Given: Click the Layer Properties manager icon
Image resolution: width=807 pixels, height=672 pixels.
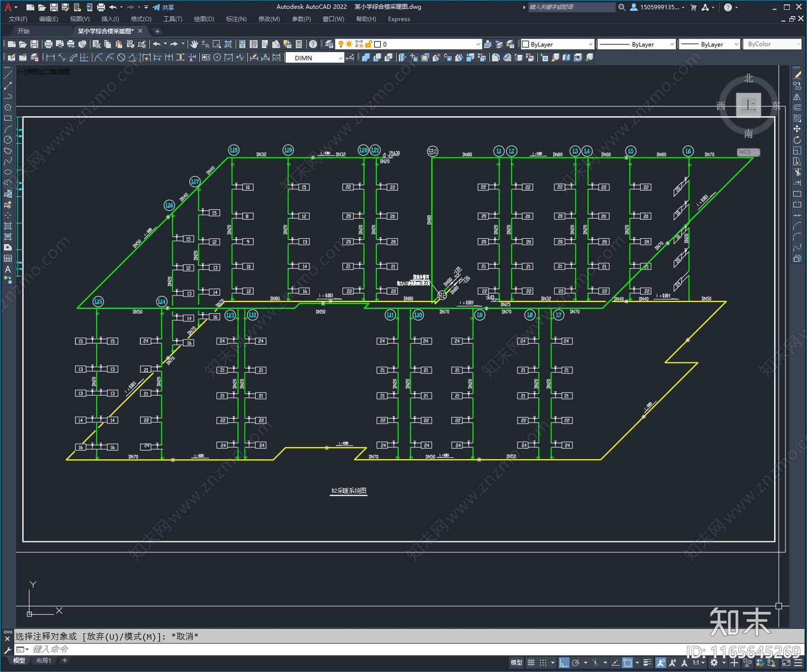Looking at the screenshot, I should (329, 44).
